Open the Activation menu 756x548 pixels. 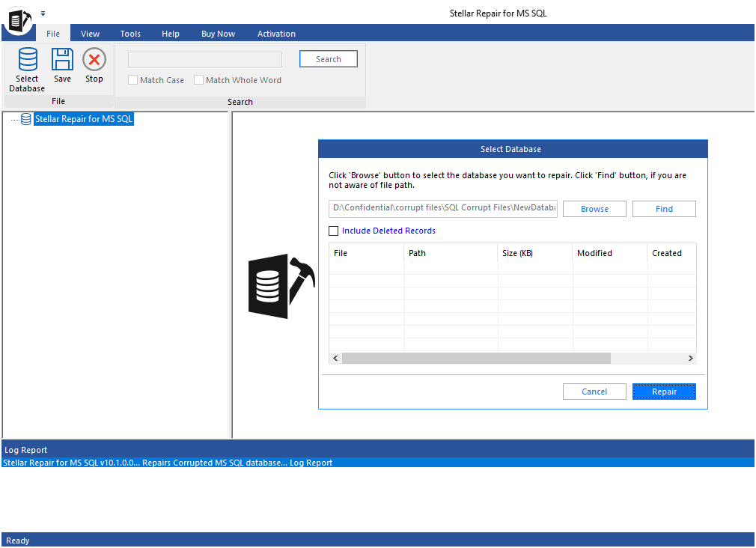(276, 33)
